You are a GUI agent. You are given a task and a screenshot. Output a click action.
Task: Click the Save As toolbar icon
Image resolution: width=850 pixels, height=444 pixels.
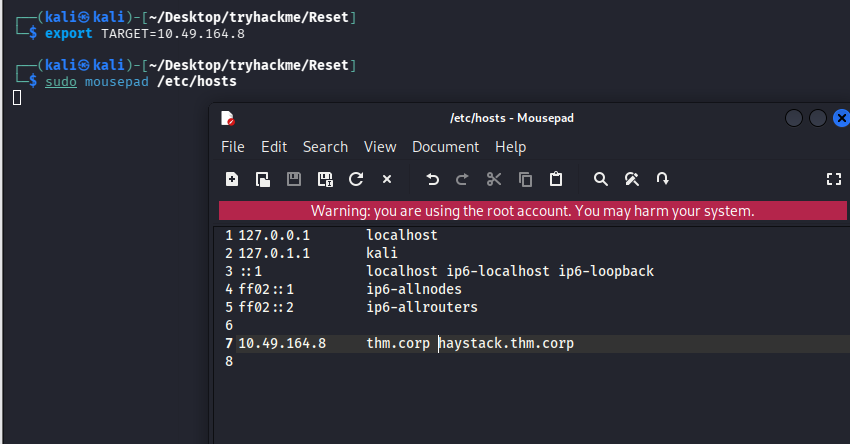click(325, 179)
